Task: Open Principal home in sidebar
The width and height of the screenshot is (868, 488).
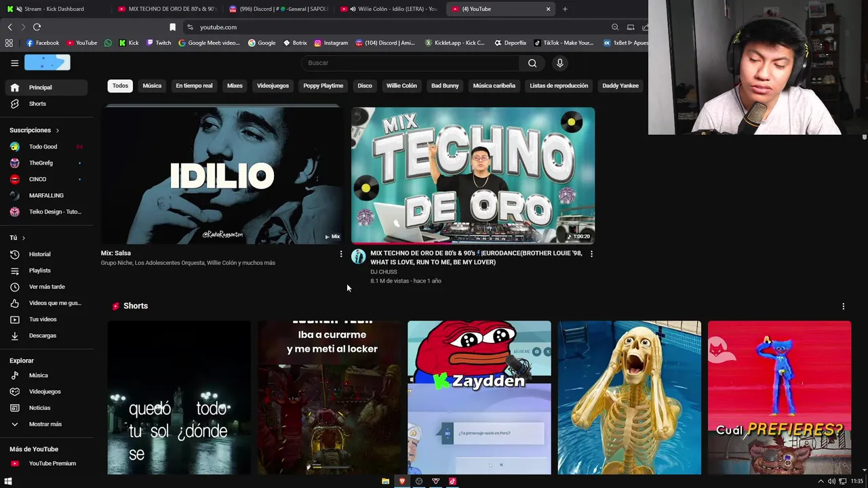Action: [46, 87]
